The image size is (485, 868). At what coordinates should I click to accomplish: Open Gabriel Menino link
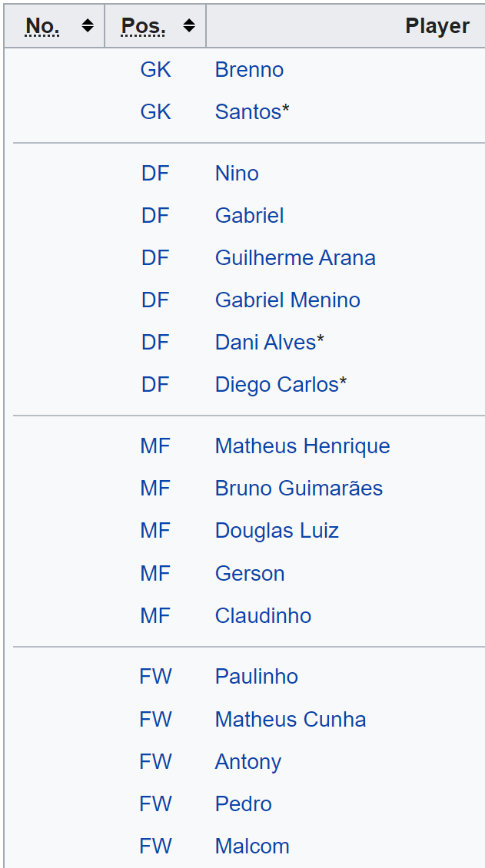click(287, 300)
